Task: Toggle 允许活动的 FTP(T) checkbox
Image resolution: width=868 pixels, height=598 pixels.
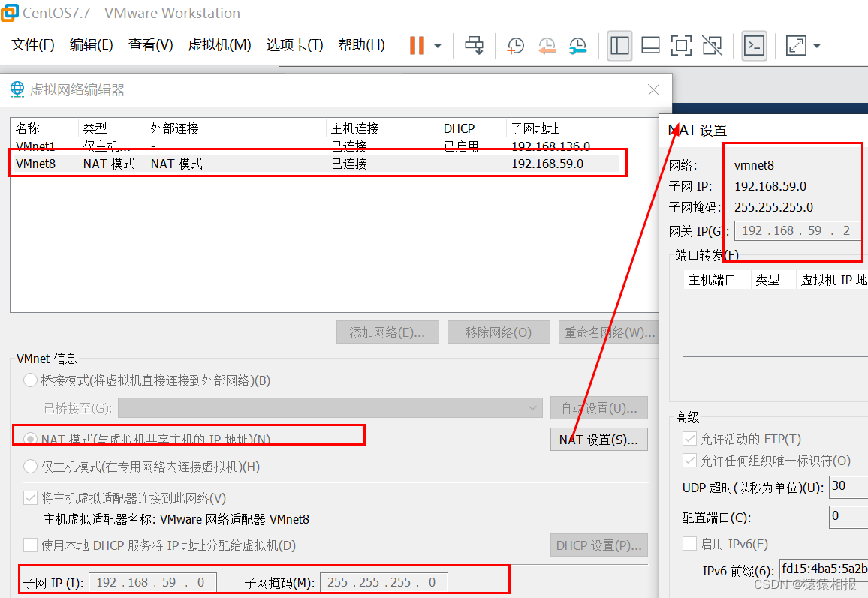Action: point(690,439)
